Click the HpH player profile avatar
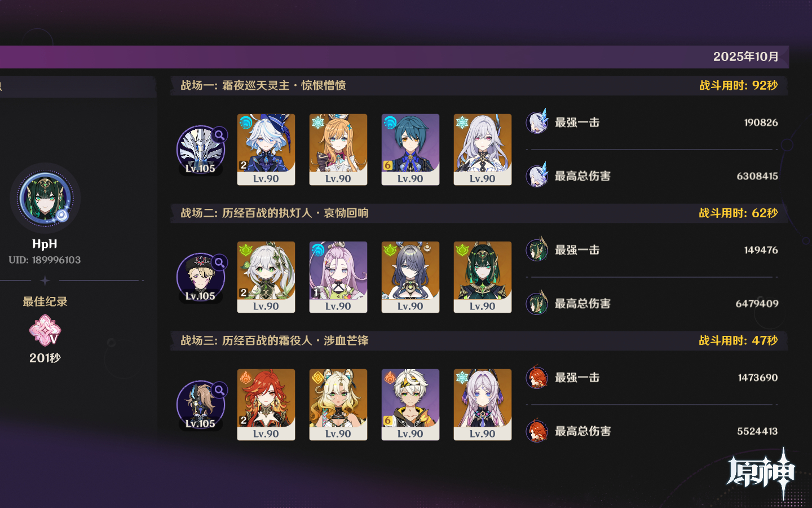 (45, 198)
